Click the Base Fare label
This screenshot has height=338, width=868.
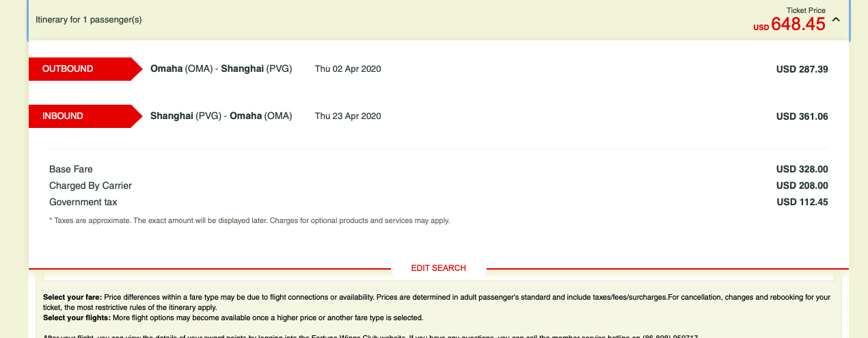(x=71, y=169)
